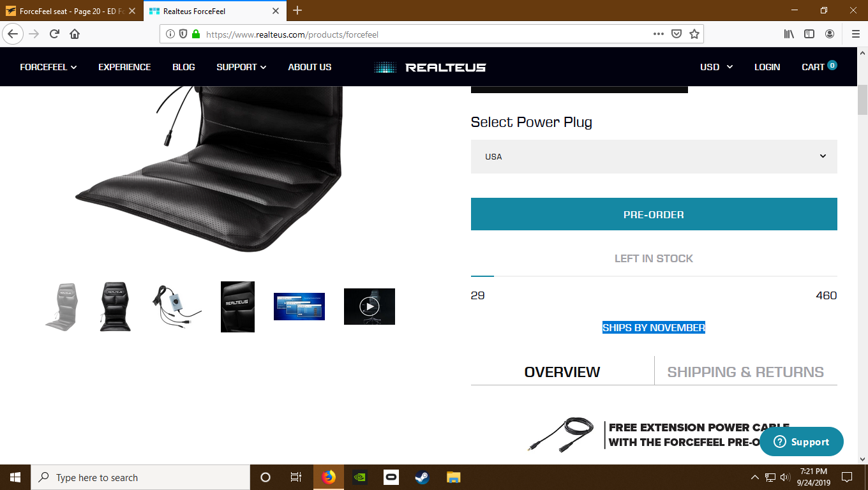This screenshot has width=868, height=490.
Task: Click the Realteus logo
Action: click(430, 67)
